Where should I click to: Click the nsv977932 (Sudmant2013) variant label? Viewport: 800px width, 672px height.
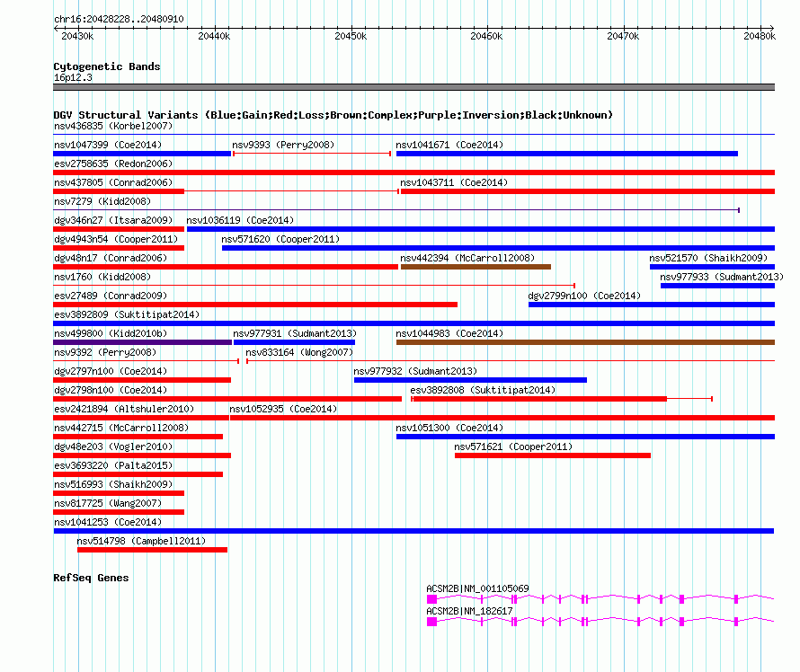[415, 371]
